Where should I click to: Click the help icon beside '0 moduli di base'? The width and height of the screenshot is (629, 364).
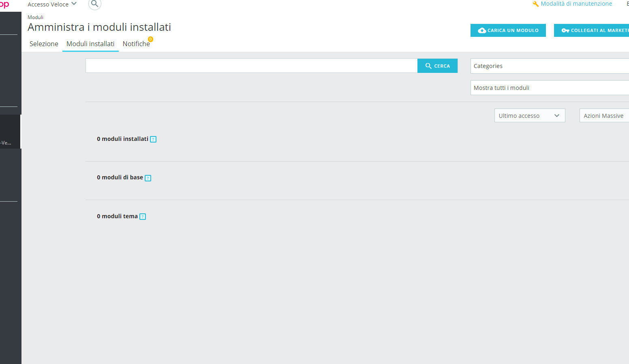point(148,178)
